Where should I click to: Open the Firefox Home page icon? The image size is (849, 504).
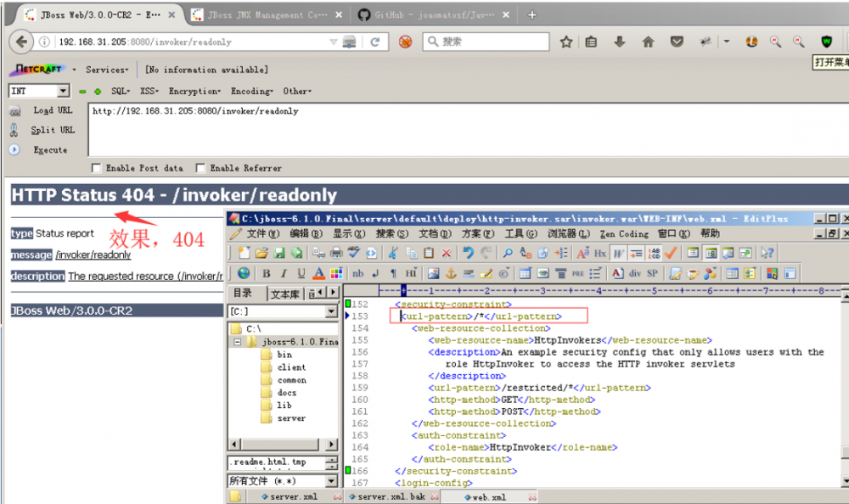tap(648, 42)
